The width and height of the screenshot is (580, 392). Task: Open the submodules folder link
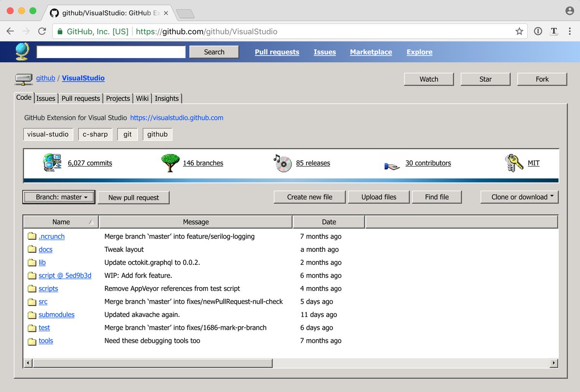(x=57, y=315)
